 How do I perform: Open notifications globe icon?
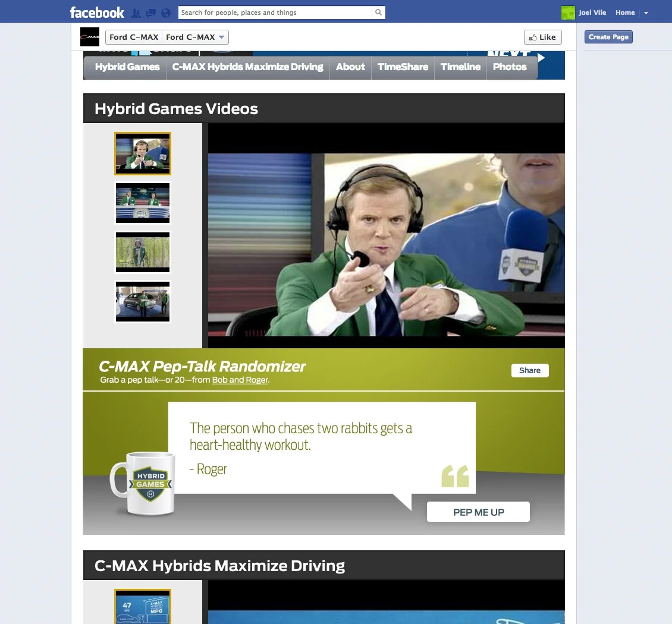[x=166, y=13]
